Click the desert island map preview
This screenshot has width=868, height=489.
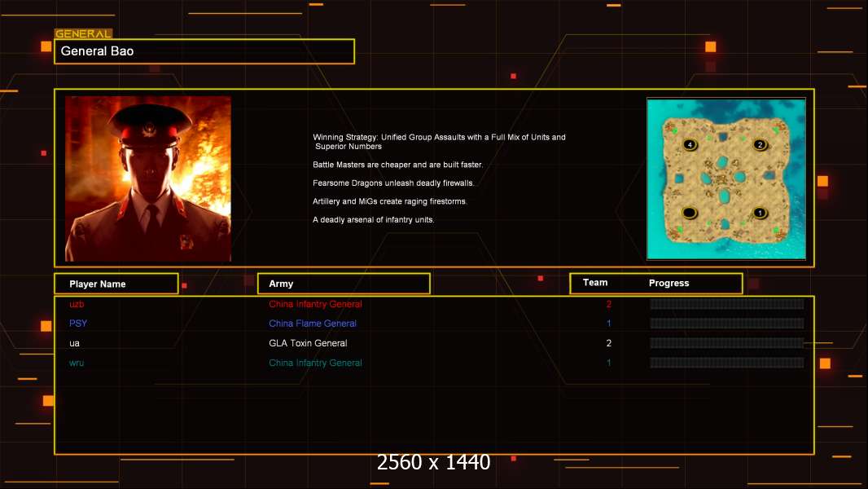coord(726,178)
